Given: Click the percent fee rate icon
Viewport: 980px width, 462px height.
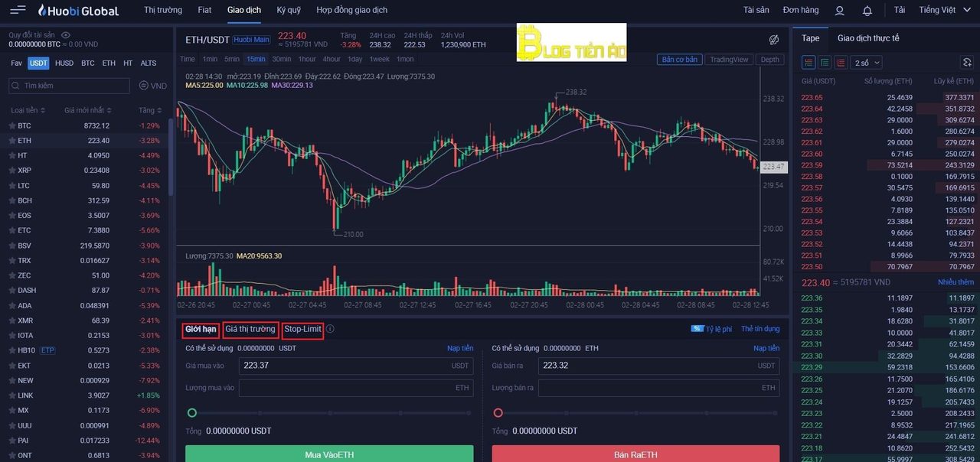Looking at the screenshot, I should (x=697, y=329).
